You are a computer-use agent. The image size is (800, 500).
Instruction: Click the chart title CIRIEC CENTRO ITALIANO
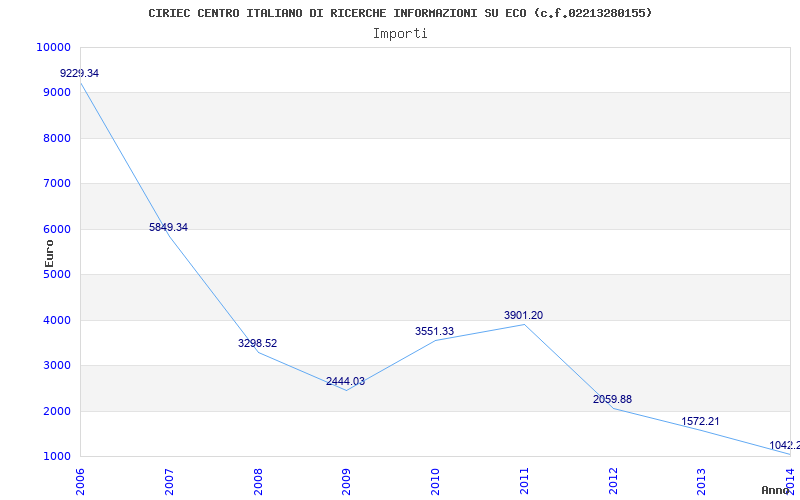click(x=400, y=13)
